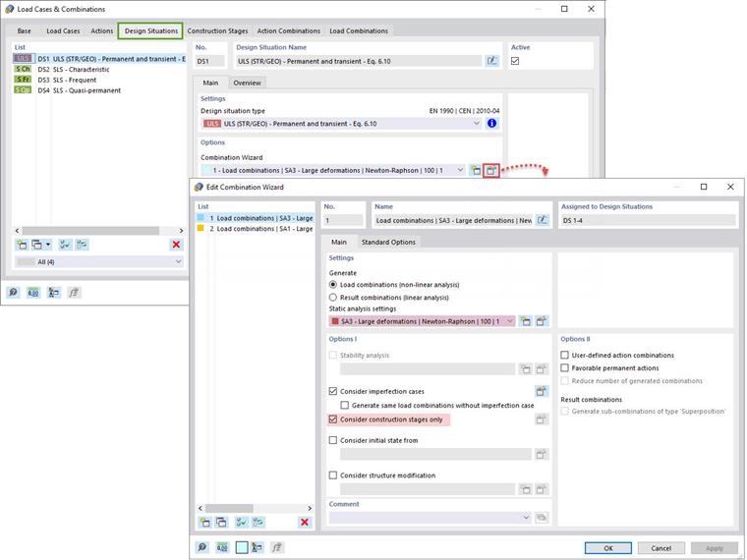Enable User-defined action combinations
The width and height of the screenshot is (747, 560).
(x=565, y=355)
